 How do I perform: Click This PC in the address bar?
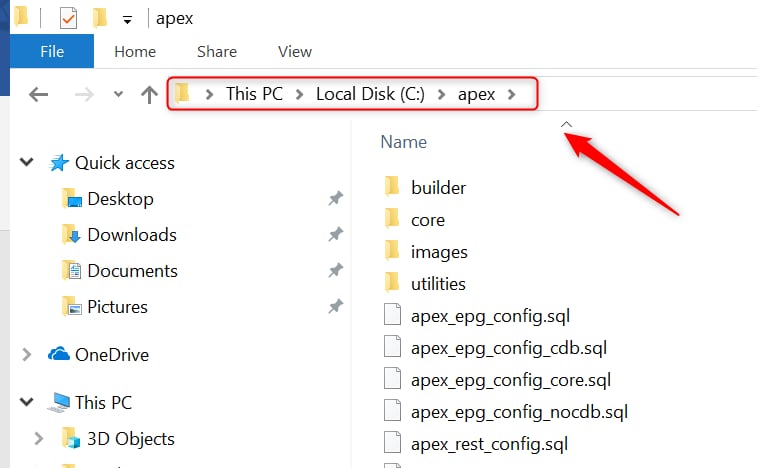click(x=254, y=94)
